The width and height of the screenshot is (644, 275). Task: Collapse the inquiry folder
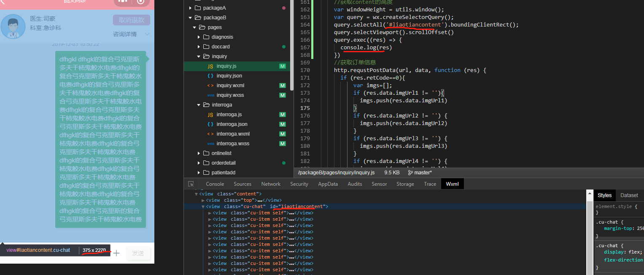coord(199,56)
